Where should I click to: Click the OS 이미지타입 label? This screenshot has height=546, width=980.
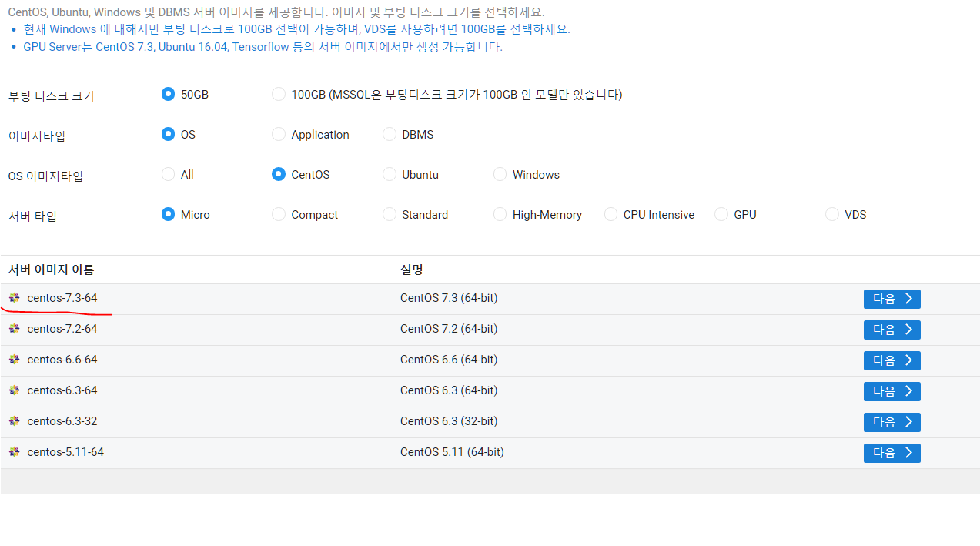click(45, 176)
